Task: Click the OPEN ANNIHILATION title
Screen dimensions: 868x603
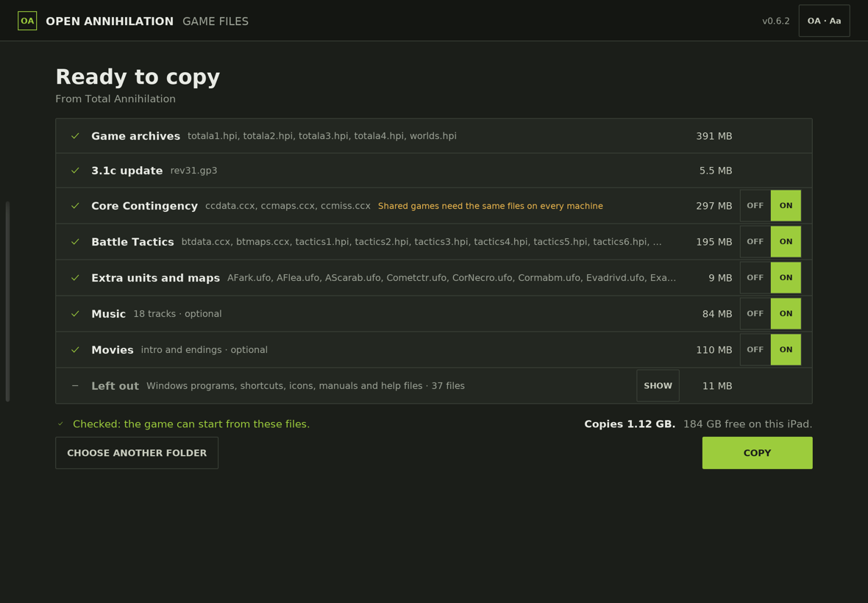Action: tap(110, 21)
